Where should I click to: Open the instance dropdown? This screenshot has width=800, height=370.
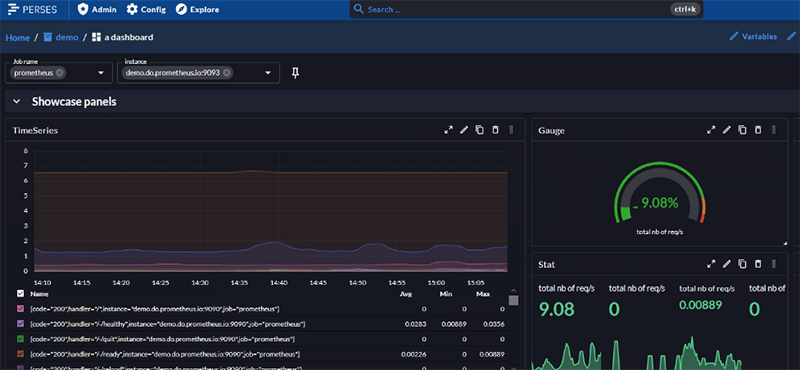pyautogui.click(x=268, y=73)
